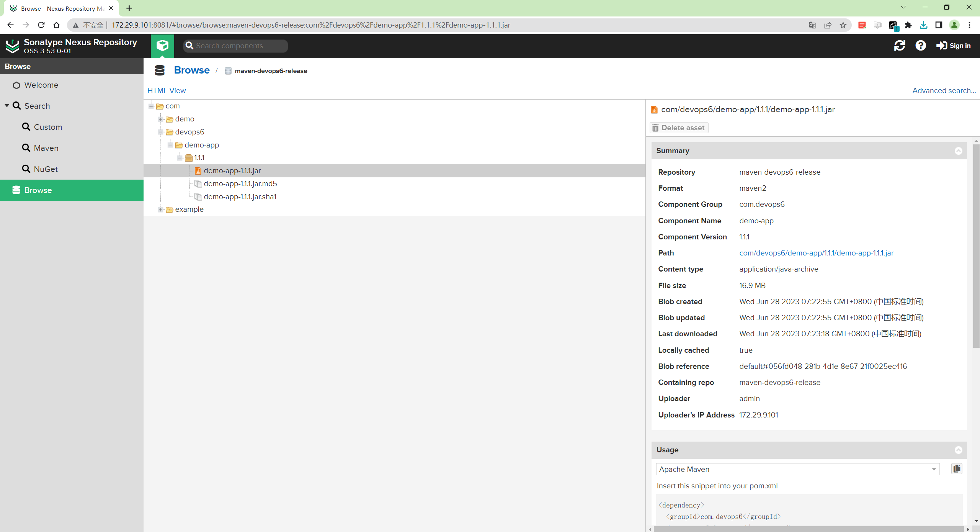
Task: Select demo-app-1.1.1.jar.md5 file
Action: (240, 183)
